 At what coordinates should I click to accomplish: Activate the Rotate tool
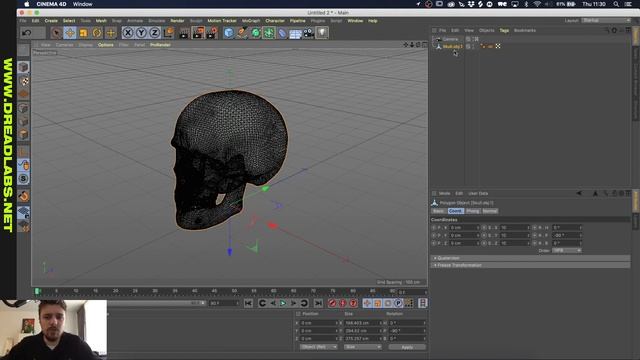(x=97, y=33)
